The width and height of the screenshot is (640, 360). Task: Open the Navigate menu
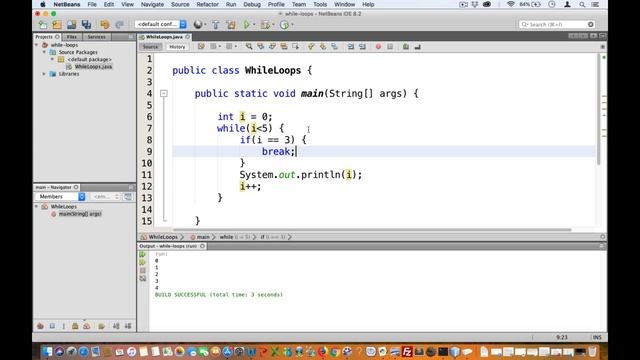[152, 4]
